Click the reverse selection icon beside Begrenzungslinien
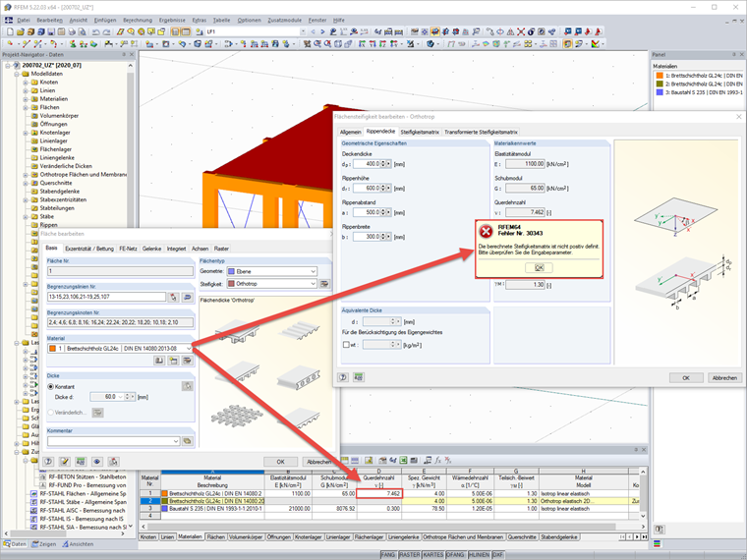Image resolution: width=747 pixels, height=560 pixels. [188, 297]
